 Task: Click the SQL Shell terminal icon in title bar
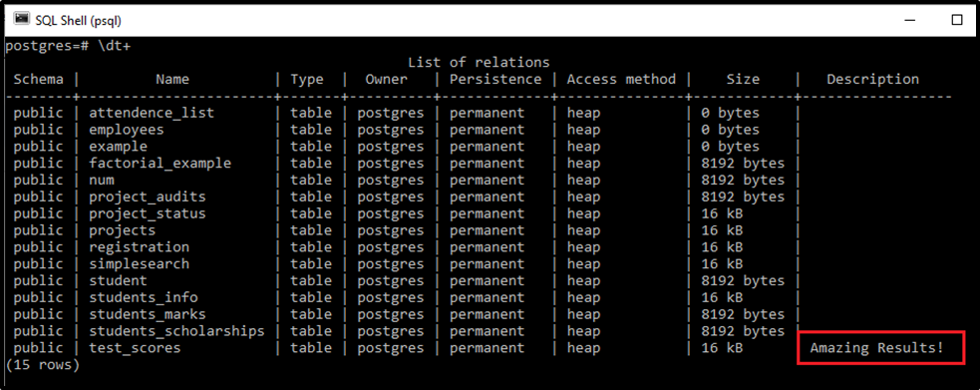coord(21,19)
